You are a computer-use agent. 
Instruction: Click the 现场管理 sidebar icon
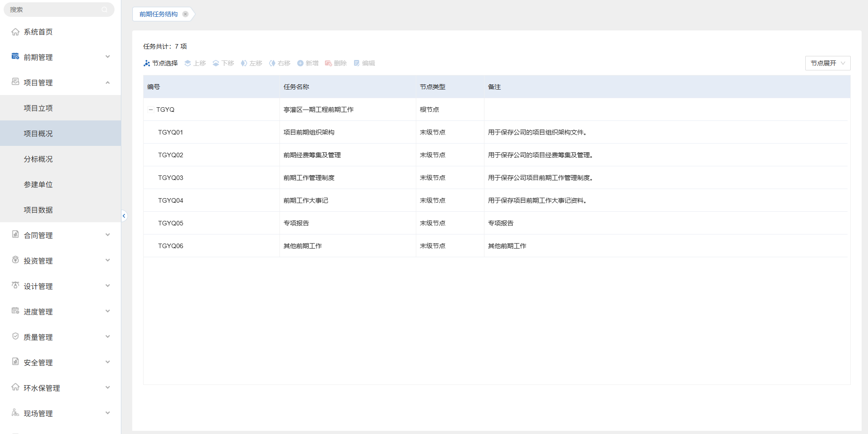(15, 413)
